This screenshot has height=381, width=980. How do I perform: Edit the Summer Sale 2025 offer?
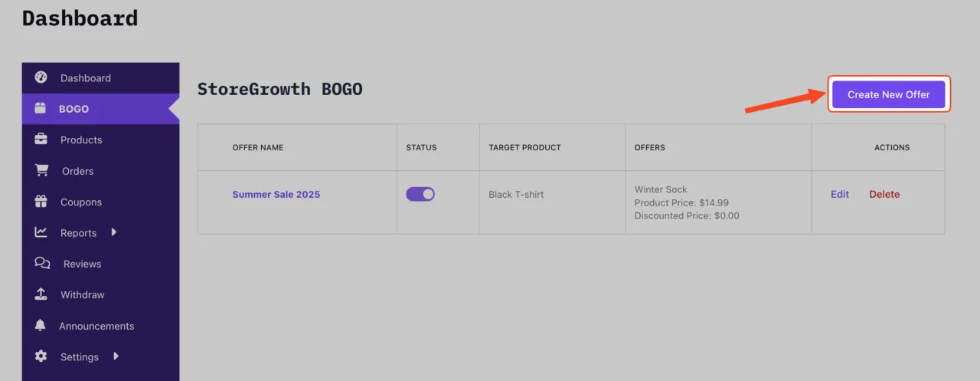(840, 194)
